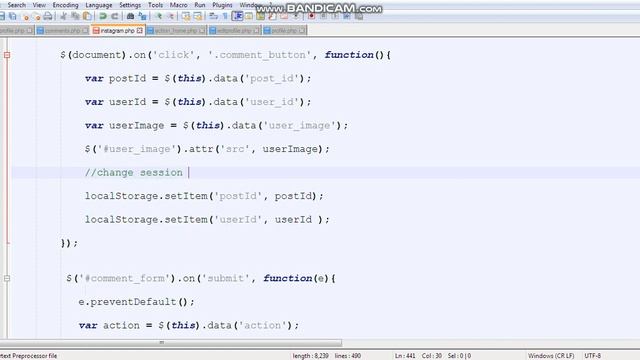
Task: Click the Redo arrow icon
Action: 115,16
